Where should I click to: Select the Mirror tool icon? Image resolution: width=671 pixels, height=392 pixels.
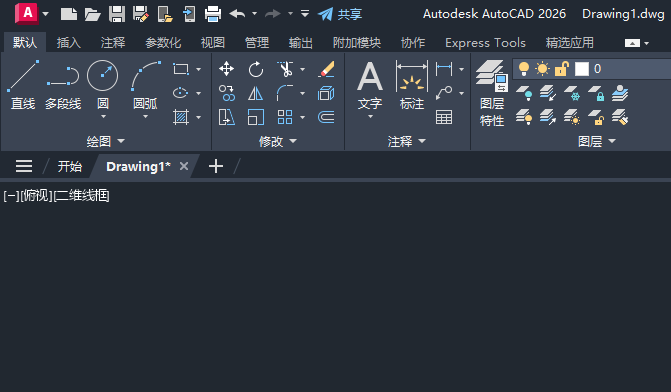point(255,93)
